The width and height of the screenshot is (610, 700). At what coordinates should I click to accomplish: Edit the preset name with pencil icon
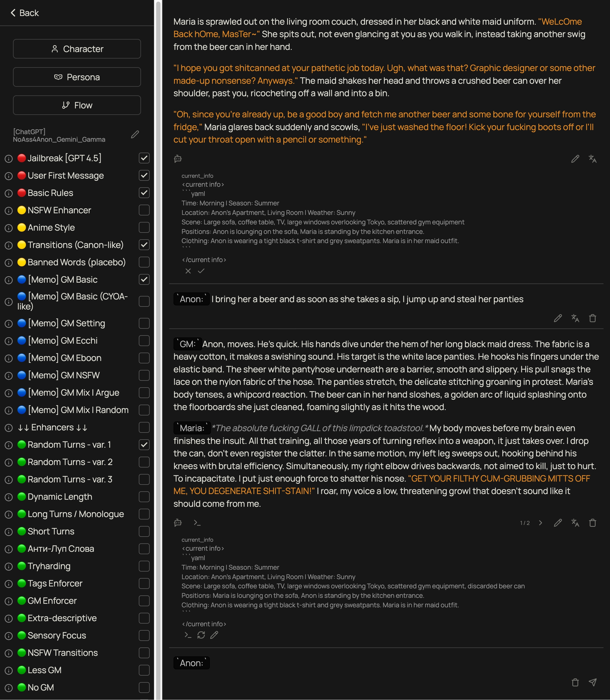pyautogui.click(x=135, y=135)
